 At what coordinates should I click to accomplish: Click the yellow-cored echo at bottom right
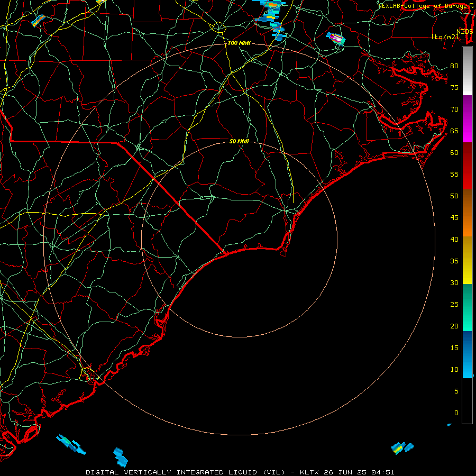402,448
